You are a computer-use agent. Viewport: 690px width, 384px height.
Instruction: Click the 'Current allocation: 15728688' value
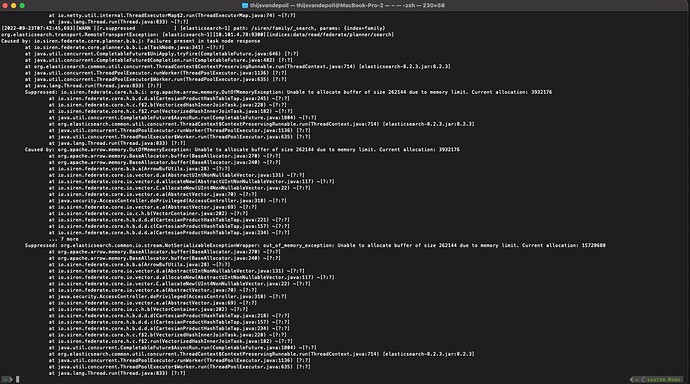point(564,245)
